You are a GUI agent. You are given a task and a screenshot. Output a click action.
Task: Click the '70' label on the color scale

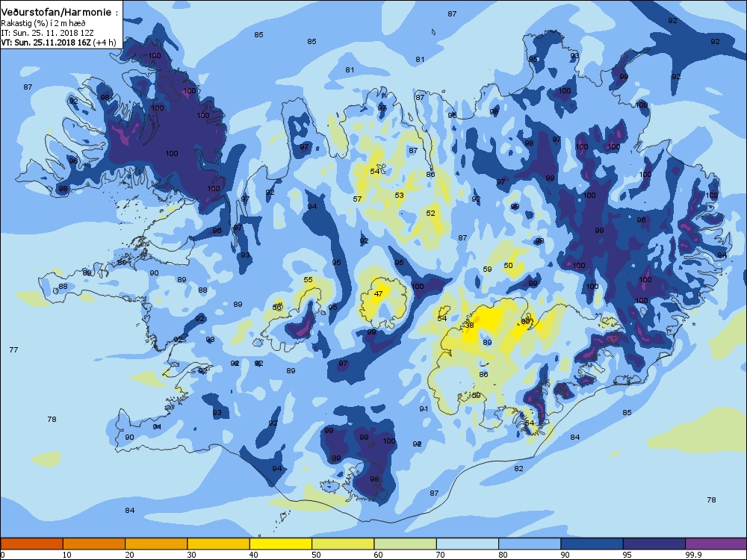pyautogui.click(x=440, y=555)
